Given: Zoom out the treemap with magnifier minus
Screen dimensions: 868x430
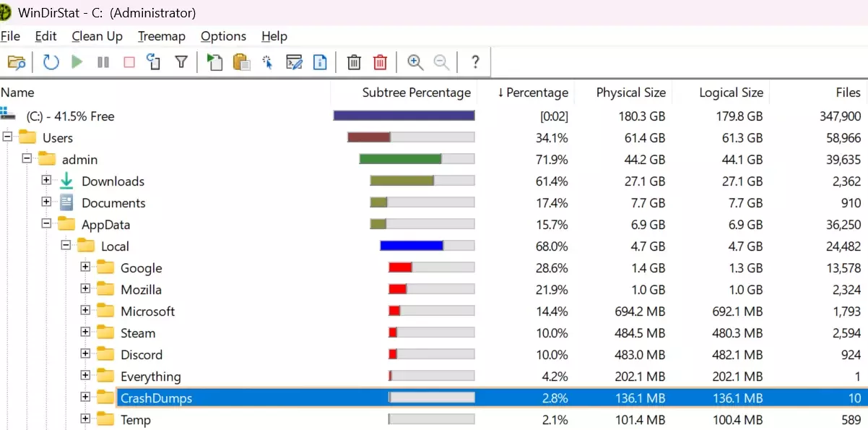Looking at the screenshot, I should 441,62.
